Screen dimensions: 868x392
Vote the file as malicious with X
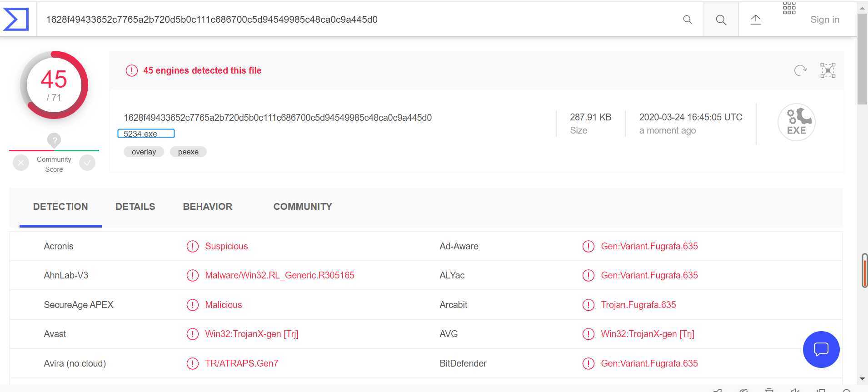(21, 163)
